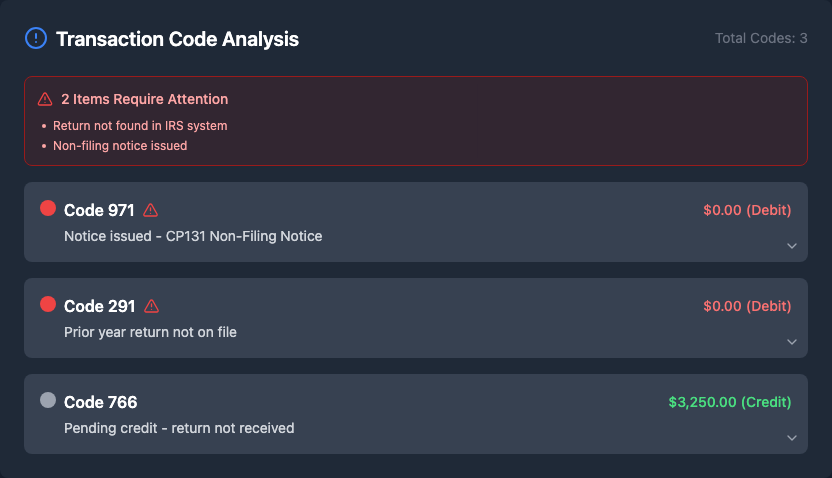Click the $0.00 (Debit) amount for Code 971
This screenshot has width=832, height=478.
pos(747,210)
